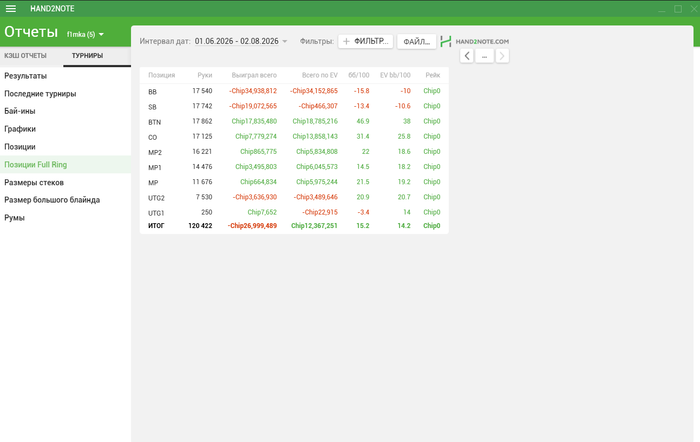700x442 pixels.
Task: Click hands value 17 862
Action: [x=202, y=121]
